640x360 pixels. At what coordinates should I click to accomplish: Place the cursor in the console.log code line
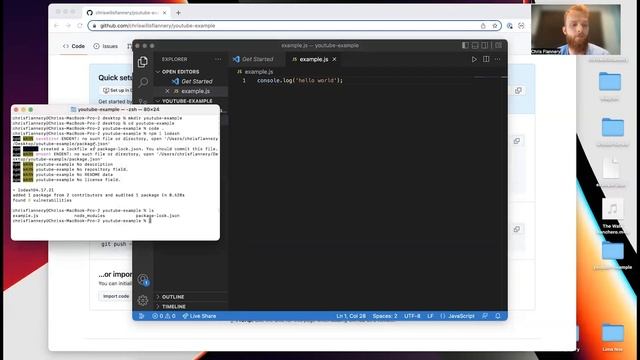[300, 80]
